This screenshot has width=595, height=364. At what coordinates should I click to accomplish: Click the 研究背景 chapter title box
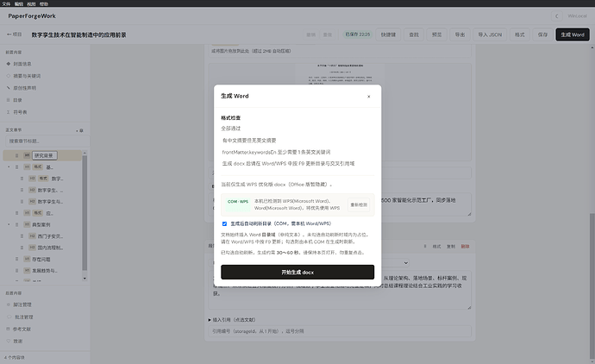[45, 155]
